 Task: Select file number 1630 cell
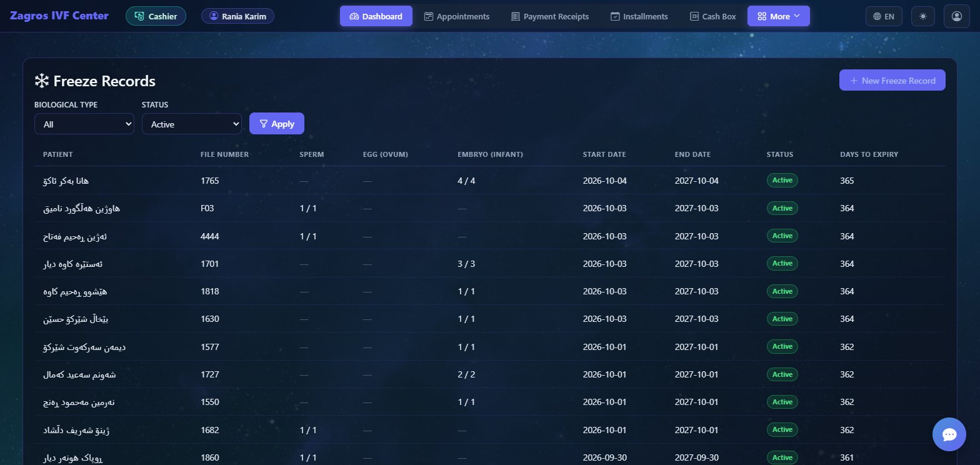click(x=210, y=319)
